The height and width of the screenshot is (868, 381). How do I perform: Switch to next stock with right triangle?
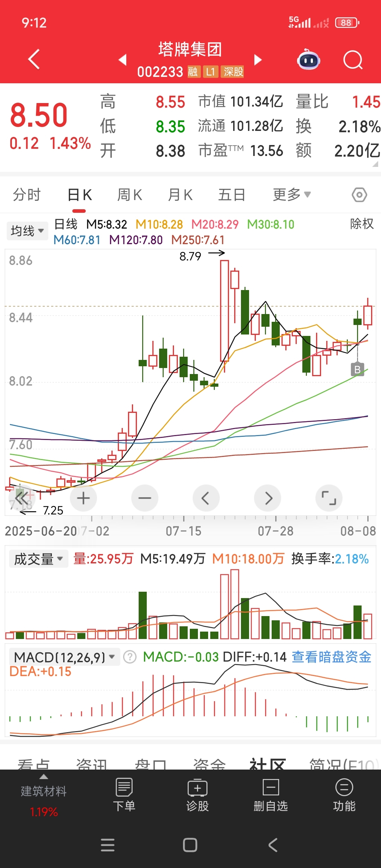pyautogui.click(x=258, y=60)
